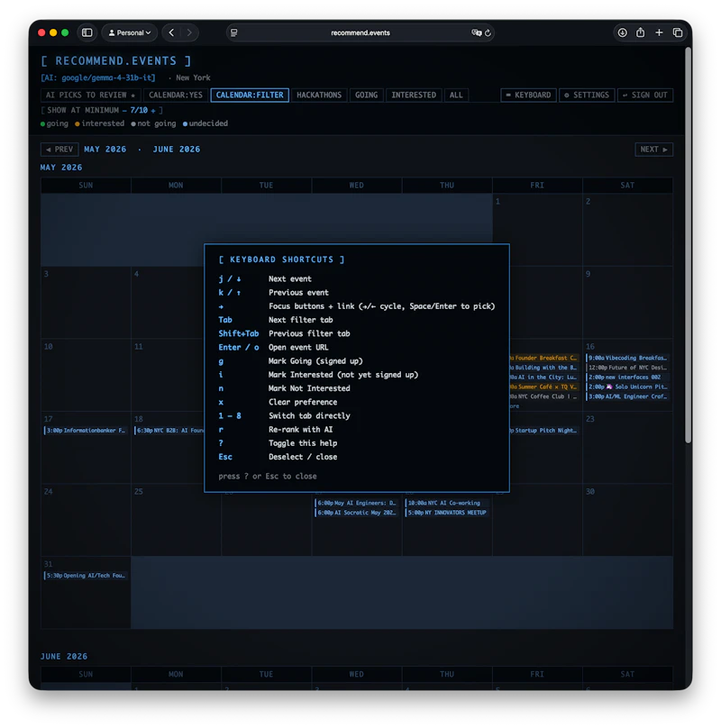The width and height of the screenshot is (721, 728).
Task: Click the RECOMMEND.EVENTS site title
Action: [115, 61]
